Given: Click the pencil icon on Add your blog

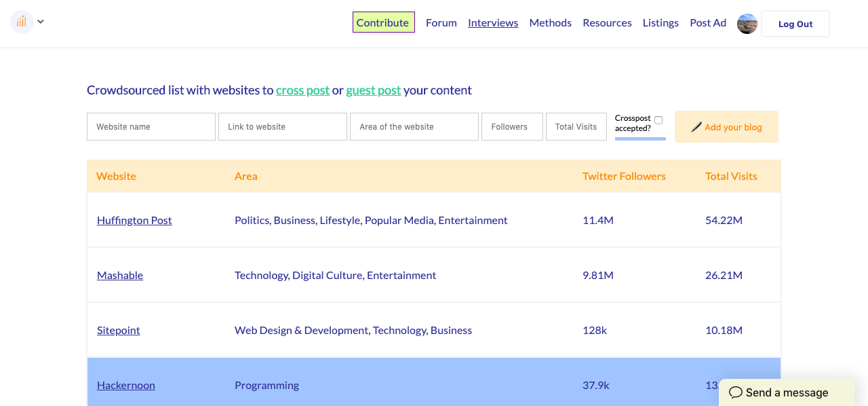Looking at the screenshot, I should click(696, 127).
